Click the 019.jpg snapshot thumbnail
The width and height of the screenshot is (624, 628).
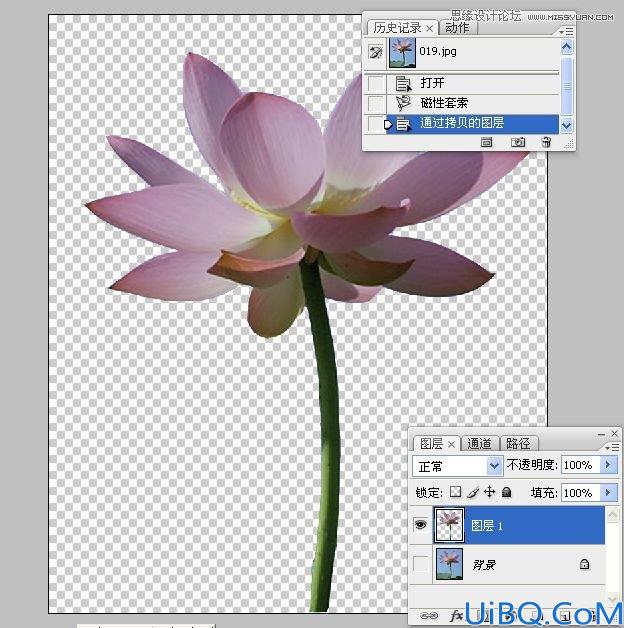point(403,53)
